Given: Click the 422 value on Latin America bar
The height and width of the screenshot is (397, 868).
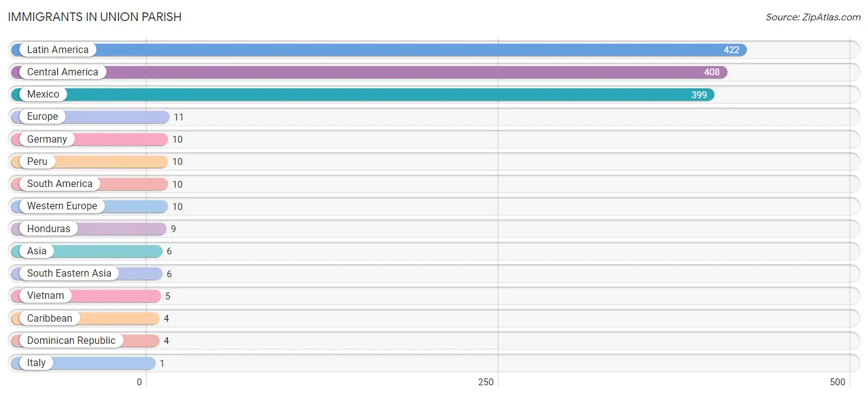Looking at the screenshot, I should tap(732, 50).
